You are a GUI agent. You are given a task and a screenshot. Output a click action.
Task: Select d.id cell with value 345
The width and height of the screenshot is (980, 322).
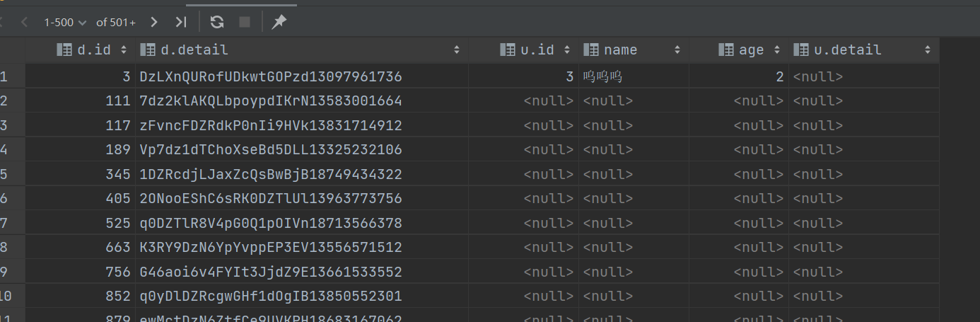tap(81, 174)
